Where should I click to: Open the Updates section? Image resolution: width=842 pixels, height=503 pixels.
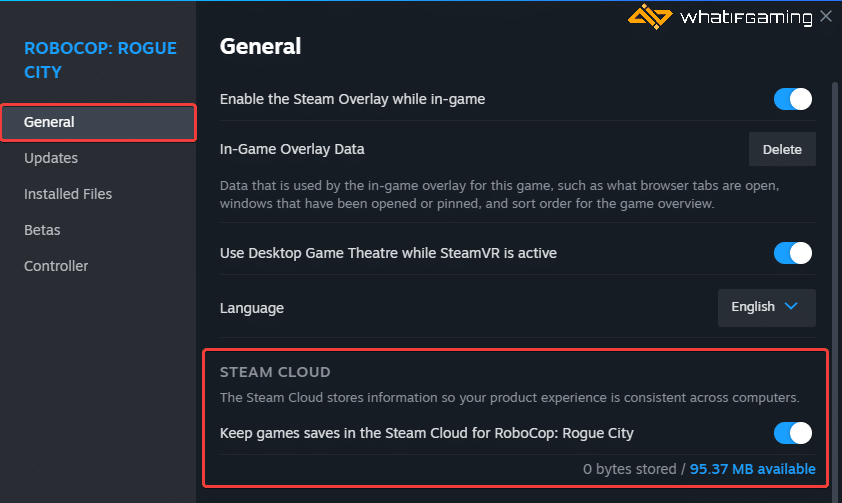[51, 158]
